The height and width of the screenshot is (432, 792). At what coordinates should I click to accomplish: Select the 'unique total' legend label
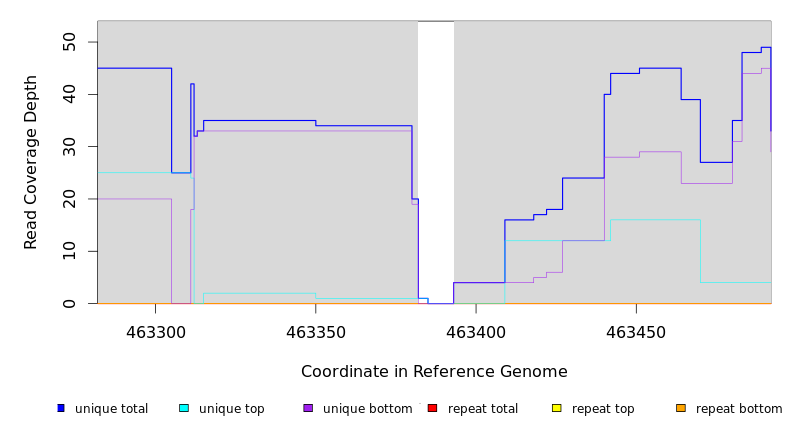pyautogui.click(x=111, y=409)
